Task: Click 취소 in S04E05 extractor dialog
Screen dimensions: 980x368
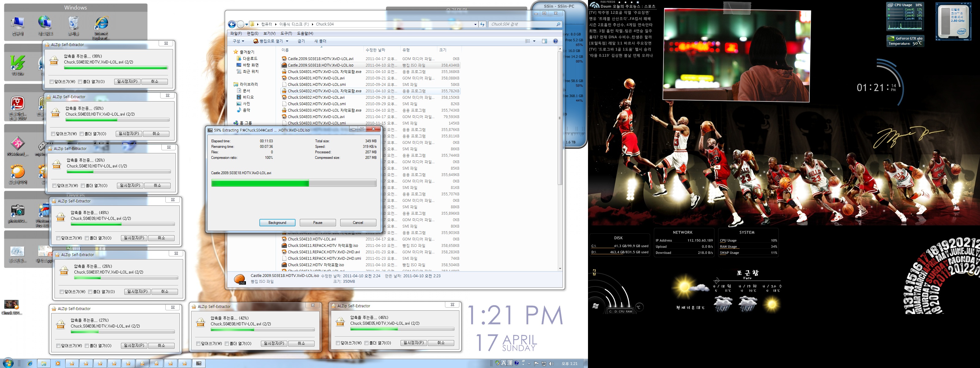Action: pyautogui.click(x=441, y=343)
